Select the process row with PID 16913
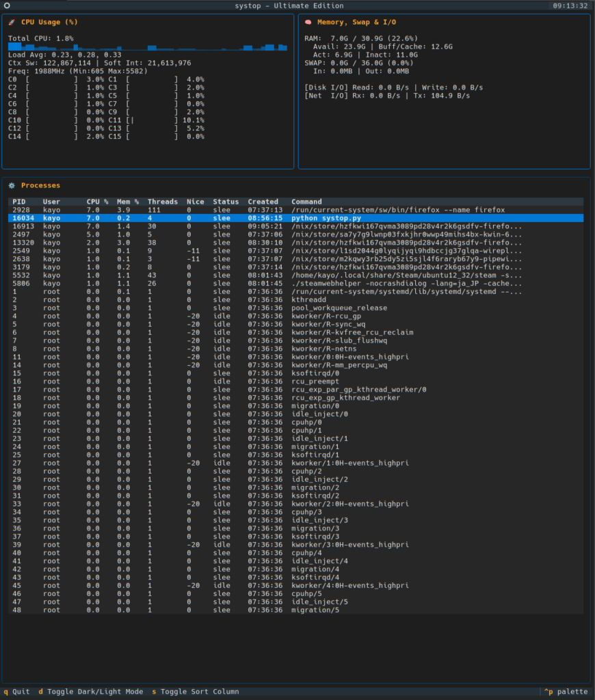The image size is (595, 700). pos(295,226)
